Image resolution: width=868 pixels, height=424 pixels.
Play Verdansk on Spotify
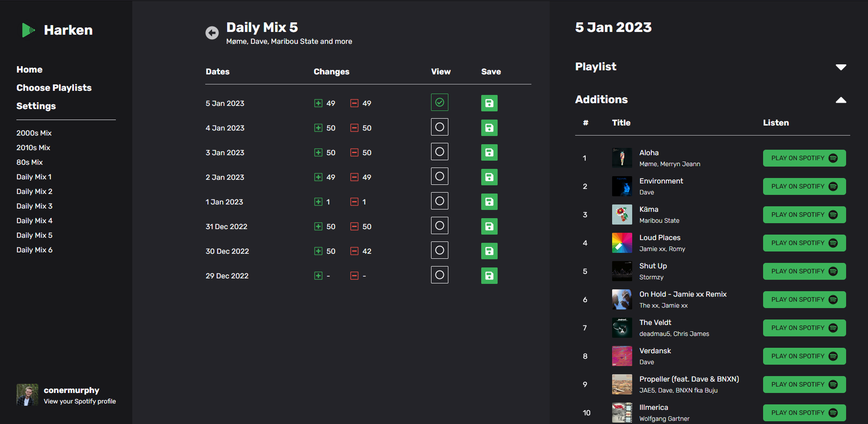tap(804, 356)
